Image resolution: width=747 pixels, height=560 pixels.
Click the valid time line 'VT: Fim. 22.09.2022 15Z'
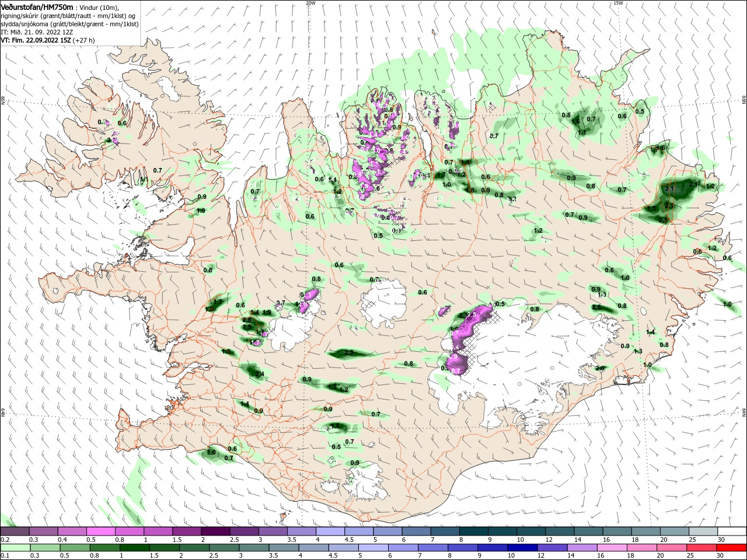(x=36, y=40)
